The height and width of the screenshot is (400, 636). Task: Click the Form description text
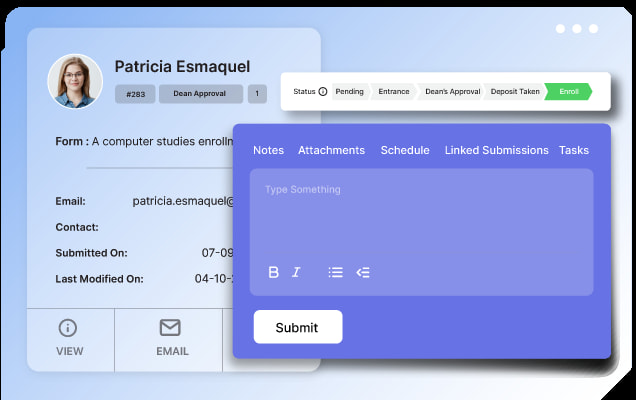point(163,142)
